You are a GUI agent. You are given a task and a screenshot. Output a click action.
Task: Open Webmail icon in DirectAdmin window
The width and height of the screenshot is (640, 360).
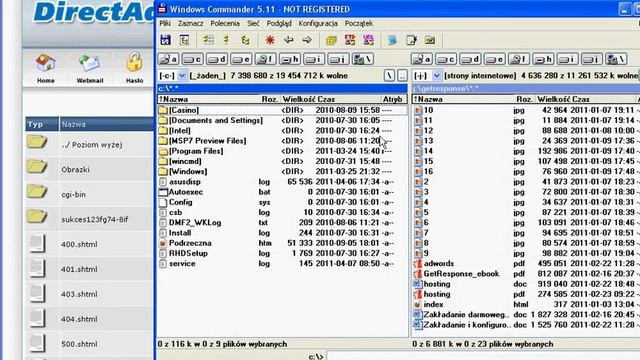89,64
